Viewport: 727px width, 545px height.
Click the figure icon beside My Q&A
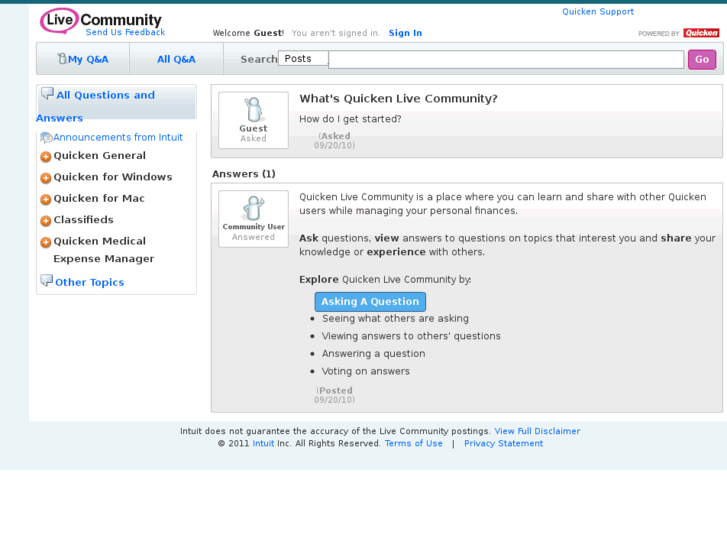tap(62, 58)
